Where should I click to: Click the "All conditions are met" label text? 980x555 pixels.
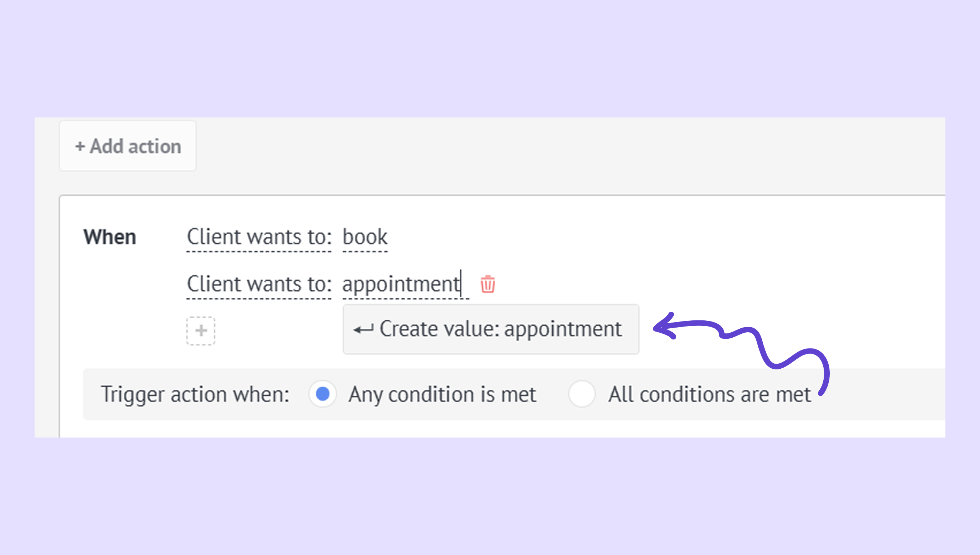[x=709, y=395]
